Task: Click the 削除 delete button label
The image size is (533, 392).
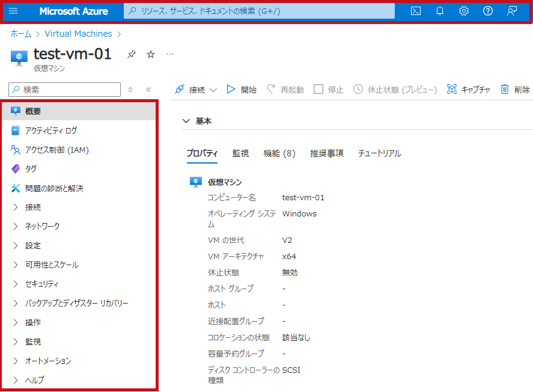Action: pyautogui.click(x=522, y=90)
